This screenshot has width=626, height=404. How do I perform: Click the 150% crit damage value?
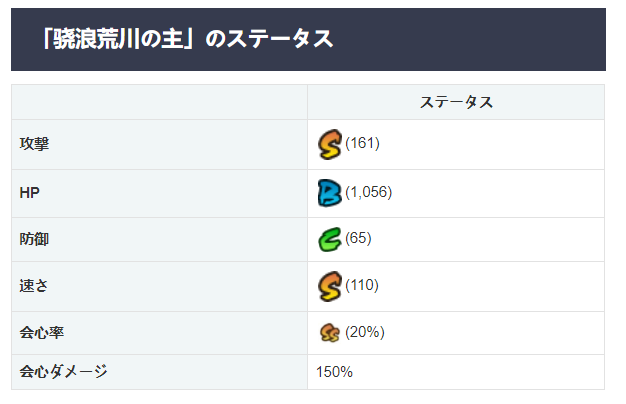(335, 372)
